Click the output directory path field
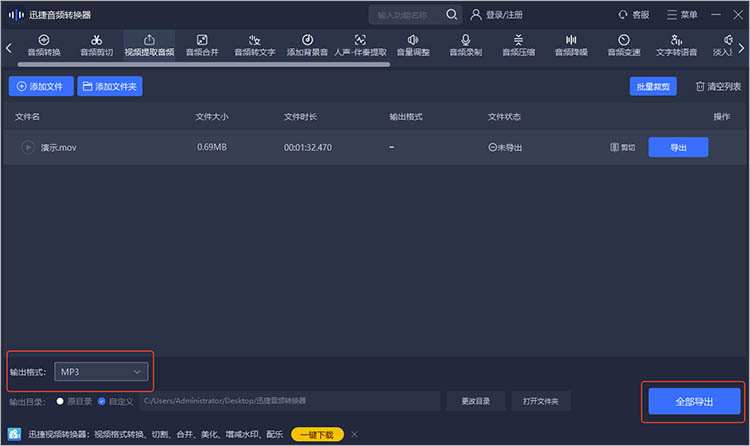Screen dimensions: 750x446 (x=290, y=401)
